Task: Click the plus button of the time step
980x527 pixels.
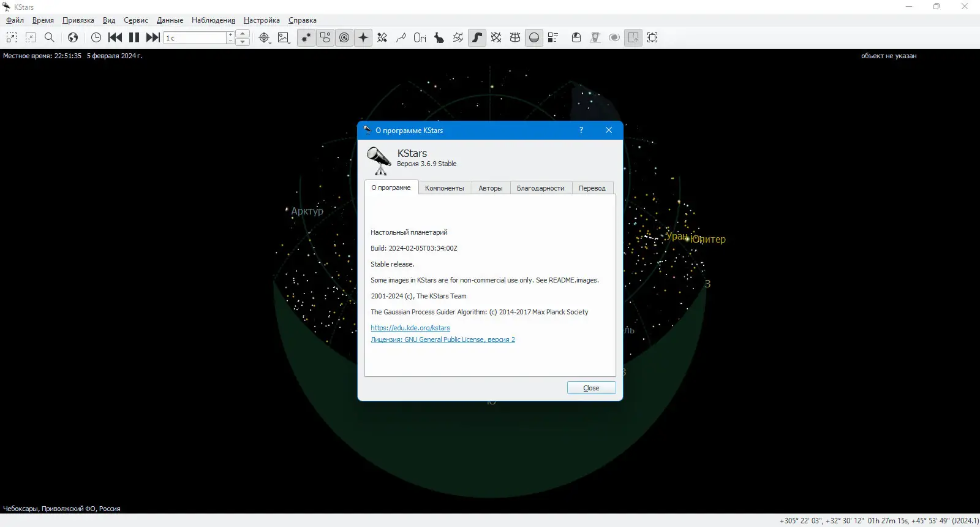Action: point(231,35)
